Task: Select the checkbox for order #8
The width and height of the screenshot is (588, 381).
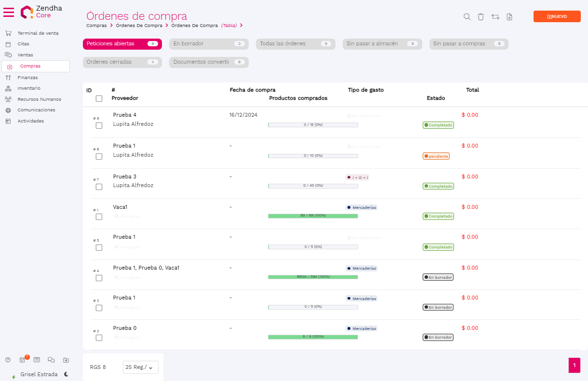Action: [x=99, y=125]
